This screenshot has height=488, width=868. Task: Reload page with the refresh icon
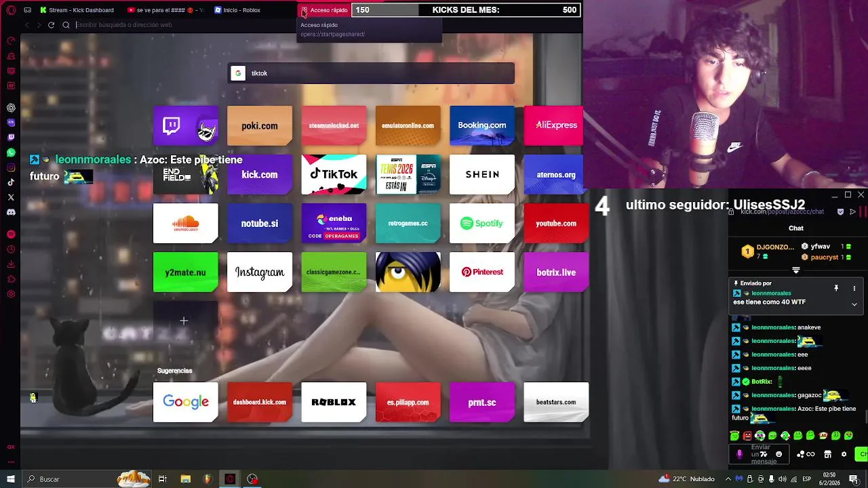[51, 25]
